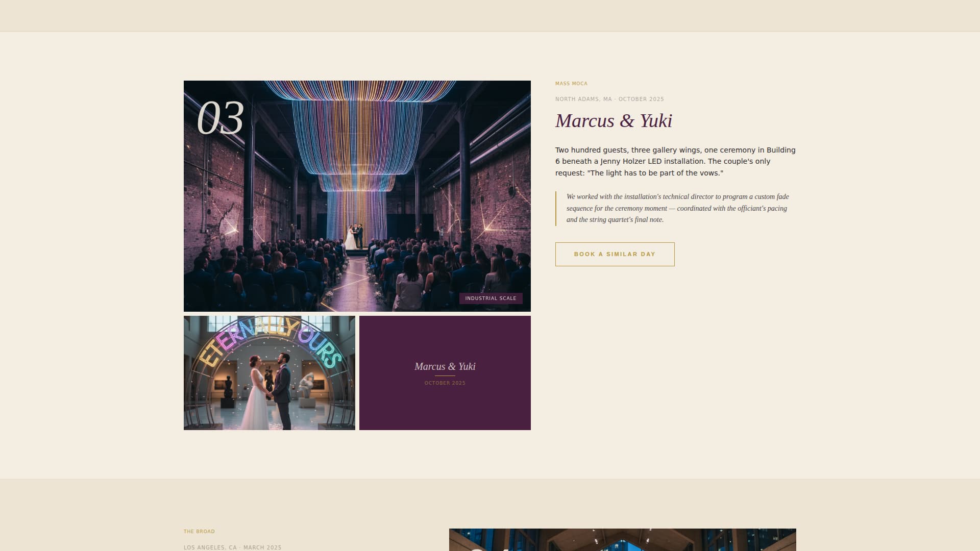Click OCTOBER 2025 on the purple card
This screenshot has width=980, height=551.
pos(445,382)
